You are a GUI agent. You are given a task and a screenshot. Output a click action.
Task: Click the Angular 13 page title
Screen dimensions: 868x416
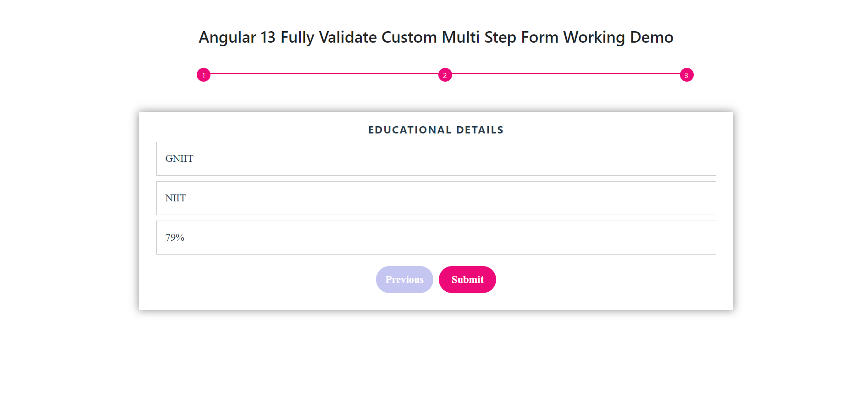436,37
